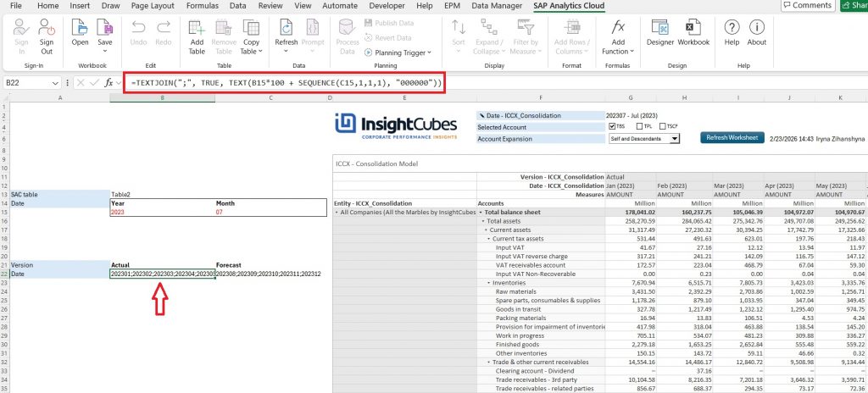Click the Add Rows / Columns icon
Image resolution: width=868 pixels, height=393 pixels.
click(x=572, y=28)
